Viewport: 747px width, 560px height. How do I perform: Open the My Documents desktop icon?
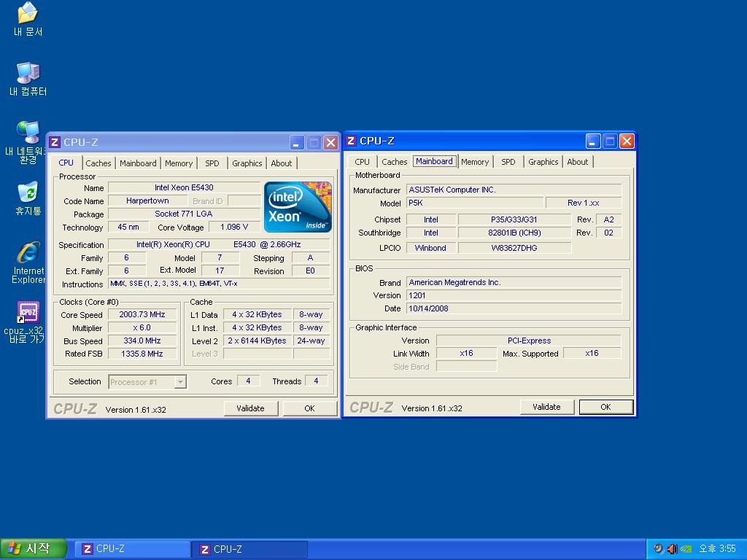pos(28,13)
